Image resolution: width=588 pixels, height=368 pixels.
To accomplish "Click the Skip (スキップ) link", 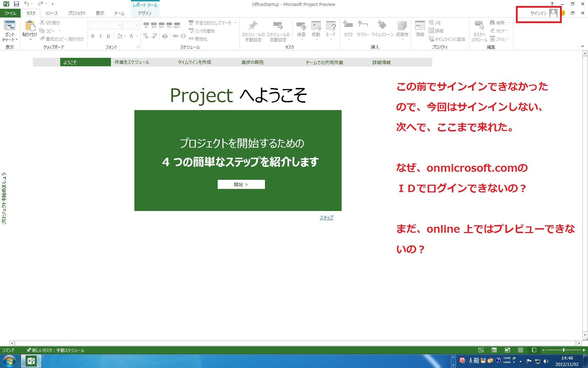I will coord(327,218).
